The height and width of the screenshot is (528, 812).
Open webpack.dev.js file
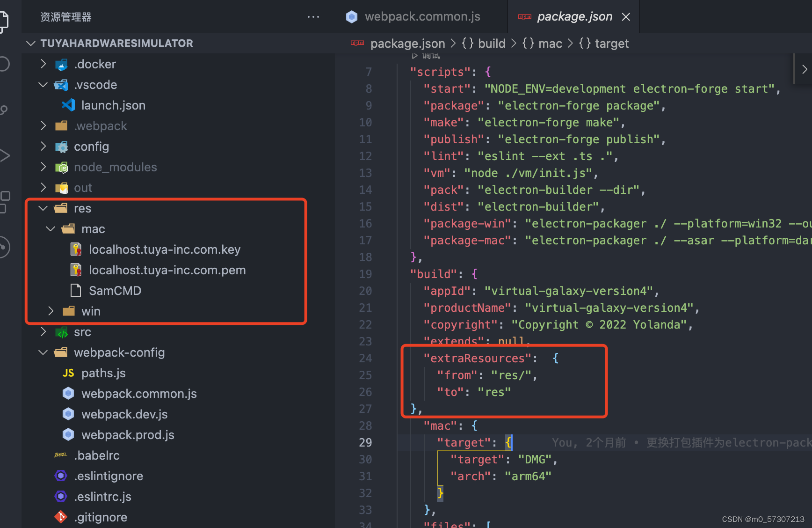click(124, 414)
